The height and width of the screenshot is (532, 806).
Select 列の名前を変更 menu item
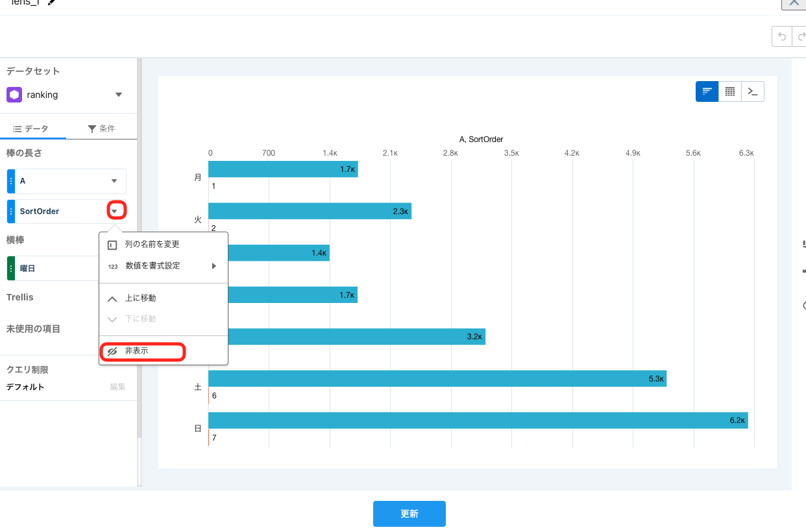point(164,245)
